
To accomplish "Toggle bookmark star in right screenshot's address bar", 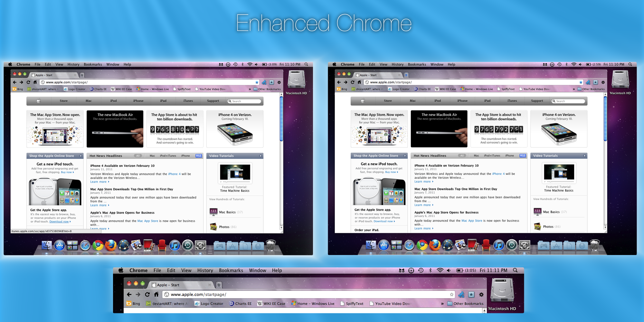I will 581,82.
